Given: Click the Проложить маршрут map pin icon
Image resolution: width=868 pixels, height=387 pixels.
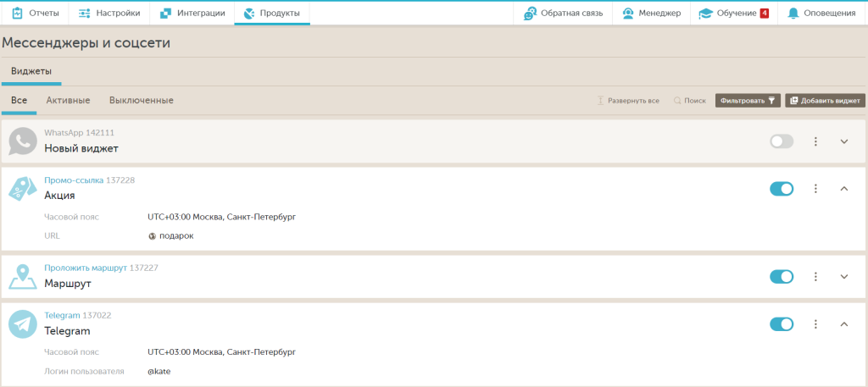Looking at the screenshot, I should tap(23, 276).
